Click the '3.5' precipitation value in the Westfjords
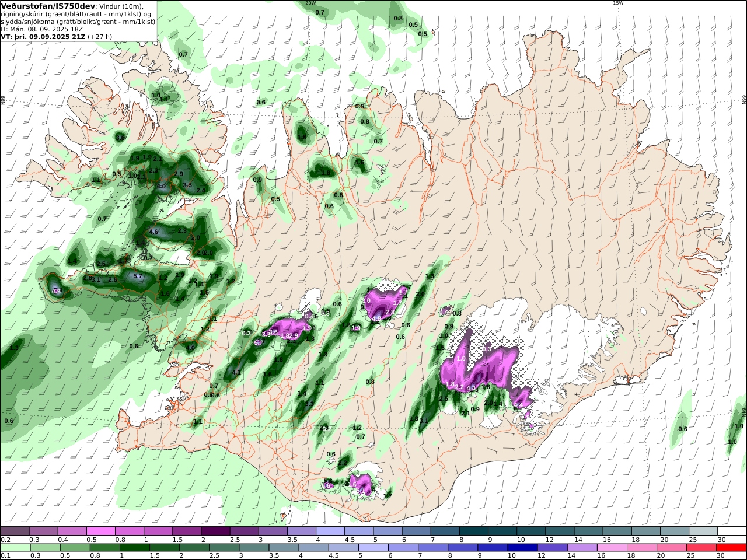The image size is (747, 560). [187, 185]
